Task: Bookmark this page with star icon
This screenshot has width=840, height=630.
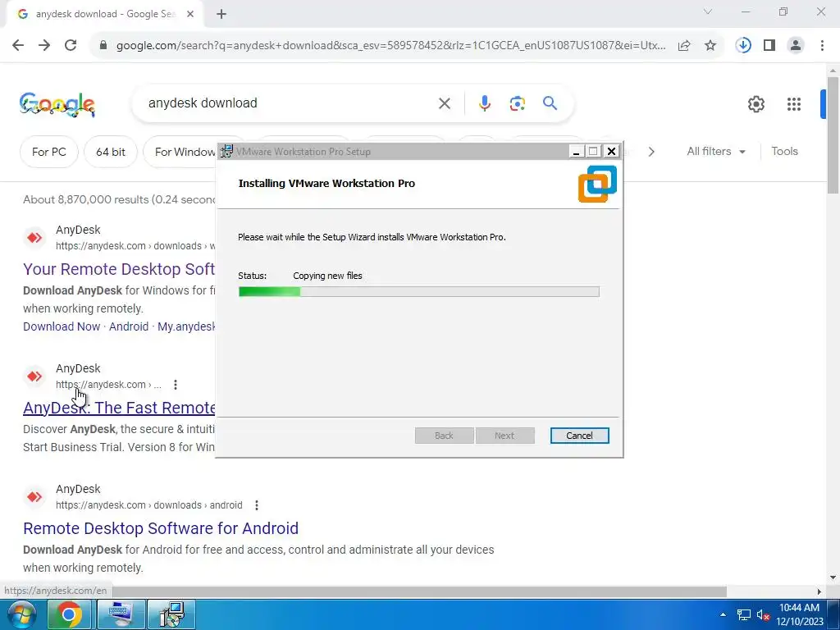Action: (710, 46)
